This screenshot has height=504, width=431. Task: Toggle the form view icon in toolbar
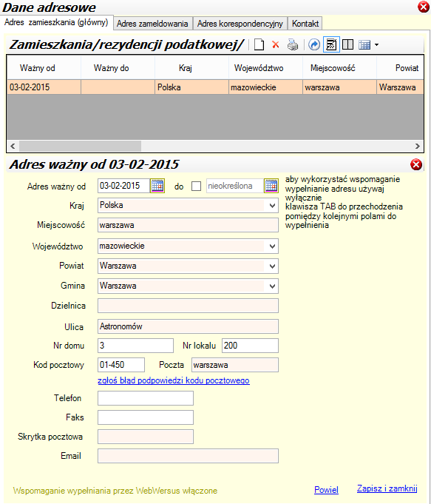click(331, 44)
